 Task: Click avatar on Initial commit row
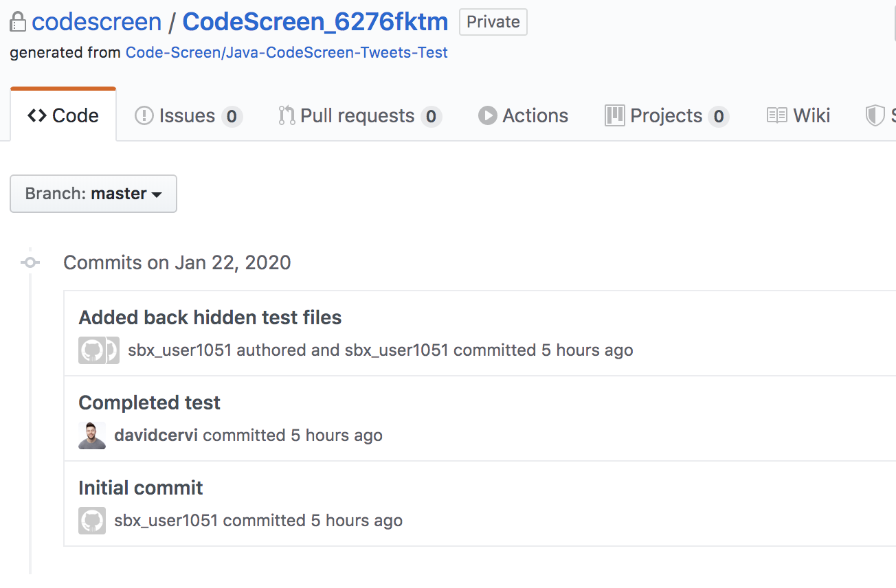click(x=92, y=521)
